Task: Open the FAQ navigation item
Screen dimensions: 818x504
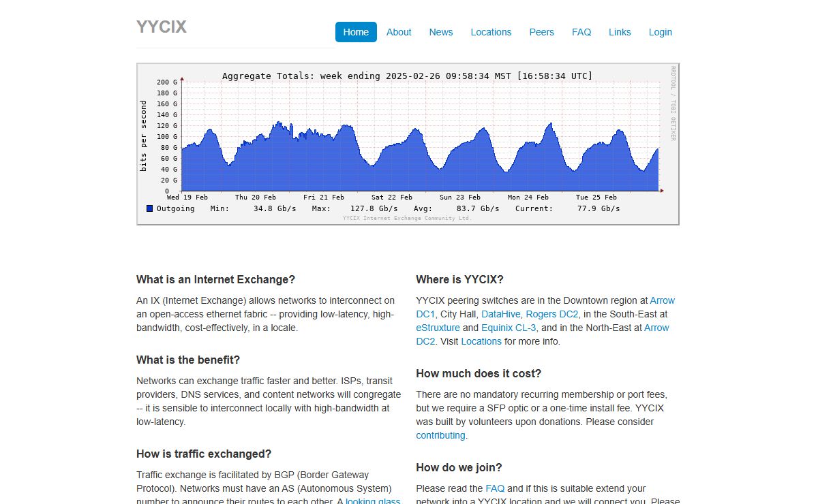Action: 581,32
